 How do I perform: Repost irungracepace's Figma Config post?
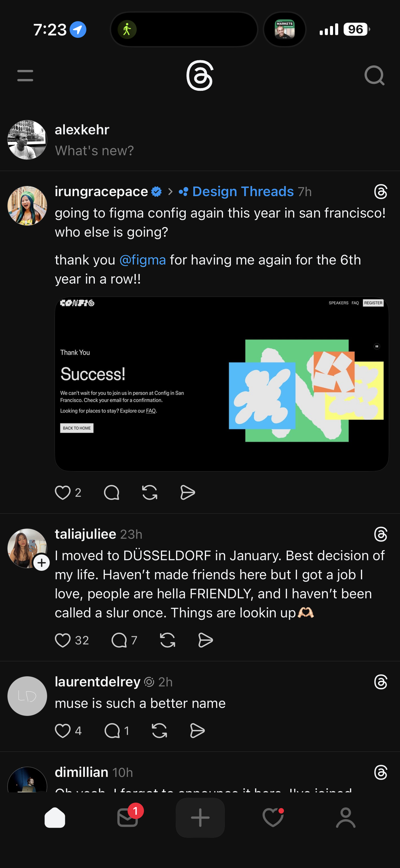pos(150,493)
